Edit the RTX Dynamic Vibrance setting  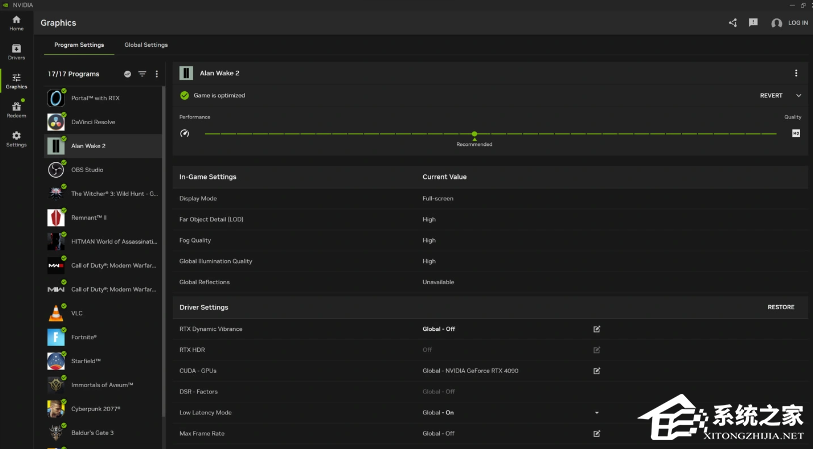[597, 329]
